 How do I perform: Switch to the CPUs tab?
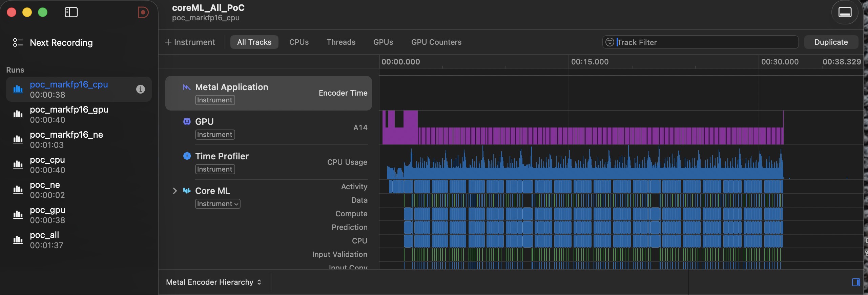tap(299, 42)
